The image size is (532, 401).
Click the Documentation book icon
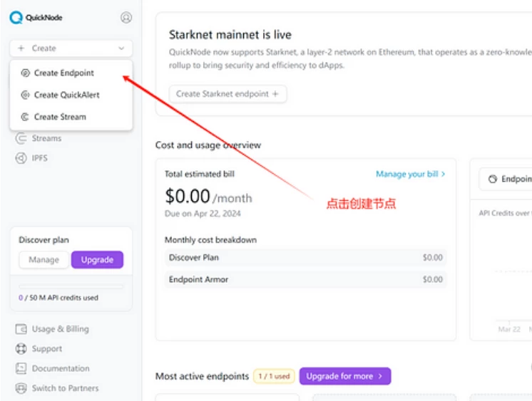point(21,368)
